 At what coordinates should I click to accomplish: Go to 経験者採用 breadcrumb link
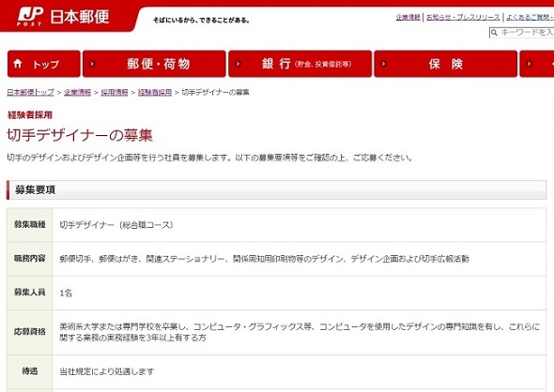point(155,93)
